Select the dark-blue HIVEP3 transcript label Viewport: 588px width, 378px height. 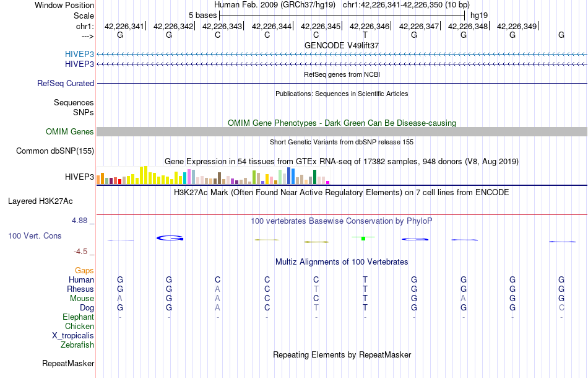click(79, 64)
